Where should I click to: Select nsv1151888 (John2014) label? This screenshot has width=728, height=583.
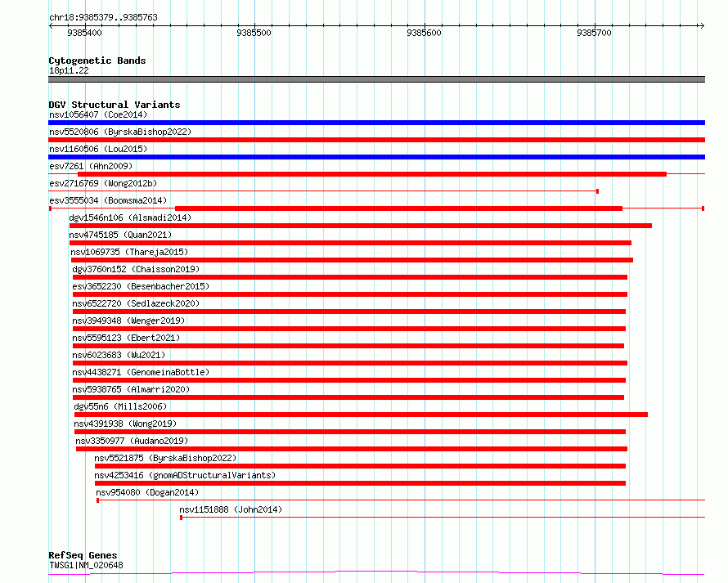coord(231,509)
